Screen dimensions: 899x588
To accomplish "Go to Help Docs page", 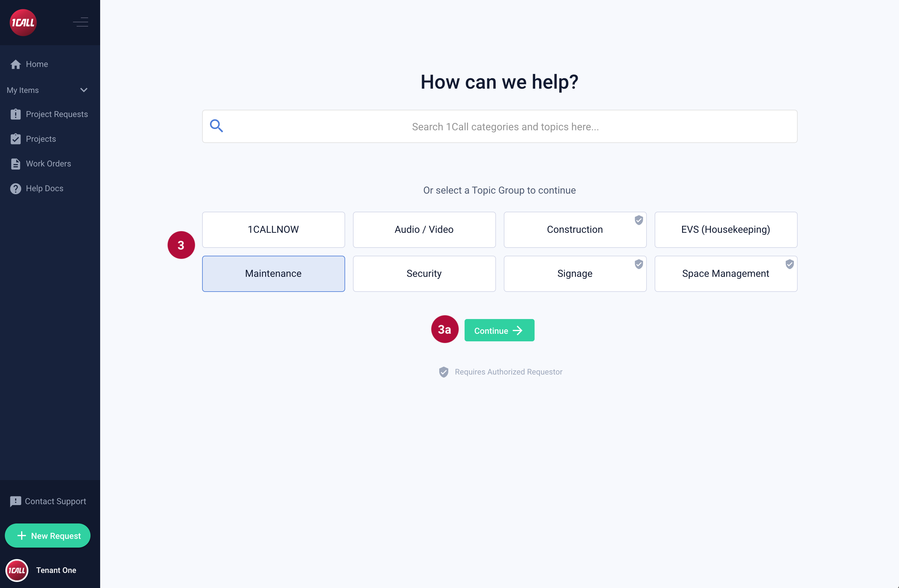I will click(45, 188).
